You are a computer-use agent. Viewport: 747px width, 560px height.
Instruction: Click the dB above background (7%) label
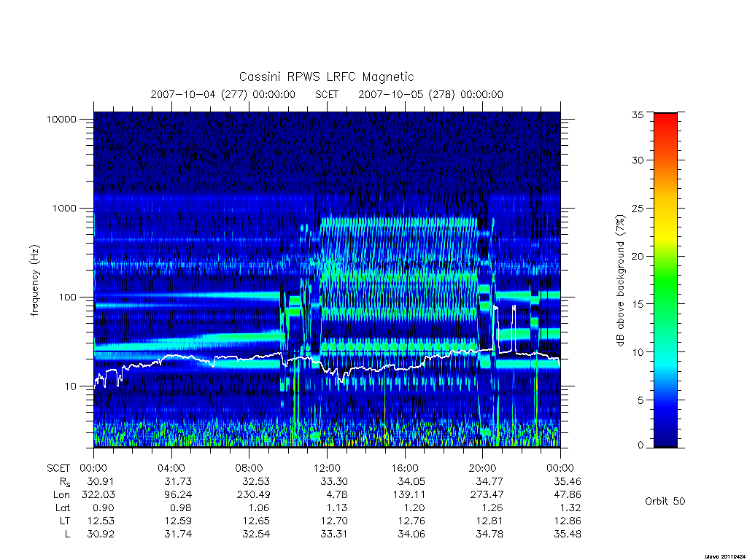tap(620, 281)
